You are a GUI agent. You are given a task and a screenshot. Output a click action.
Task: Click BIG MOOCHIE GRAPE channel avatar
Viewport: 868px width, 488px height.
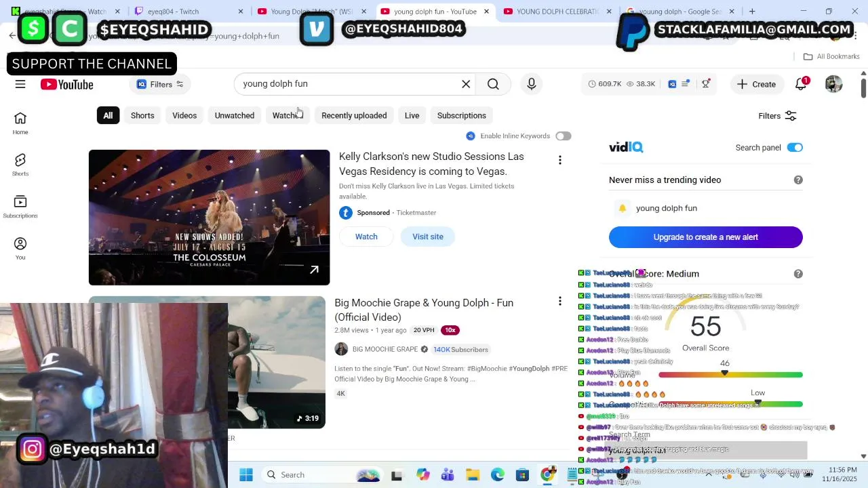tap(341, 349)
